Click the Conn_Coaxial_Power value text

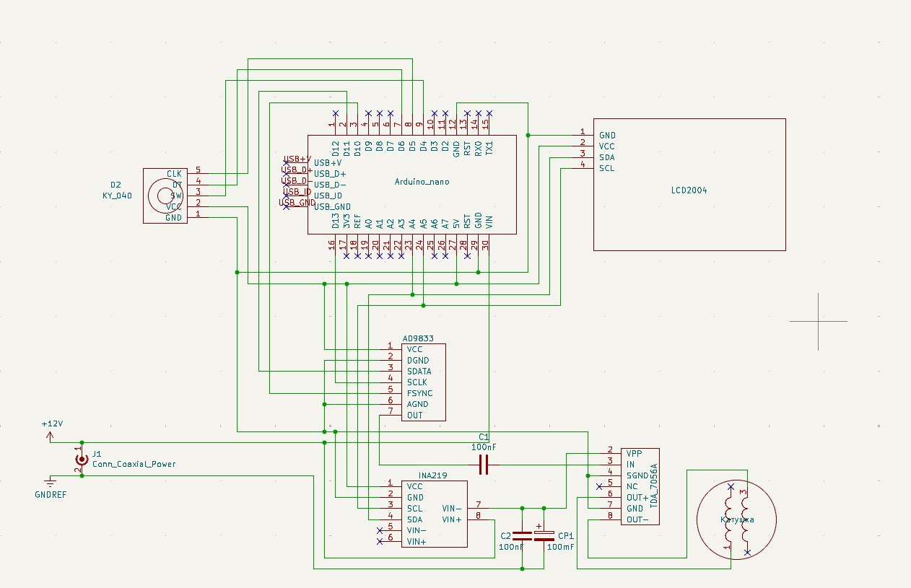(134, 464)
